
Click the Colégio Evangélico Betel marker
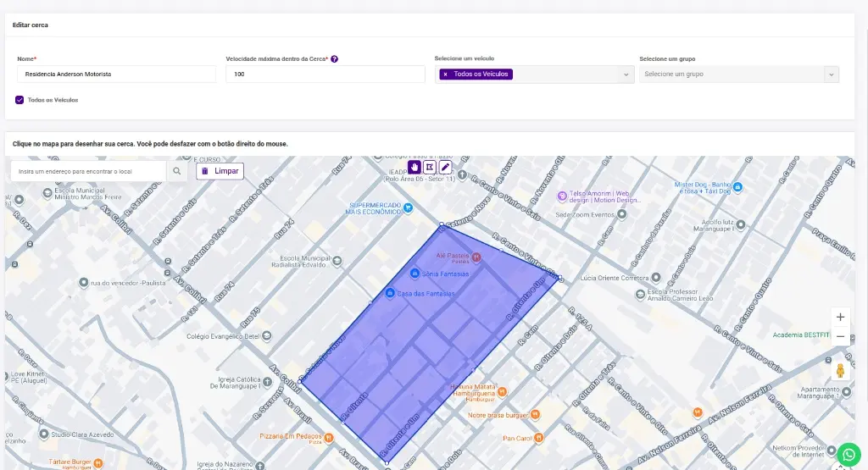click(x=267, y=335)
